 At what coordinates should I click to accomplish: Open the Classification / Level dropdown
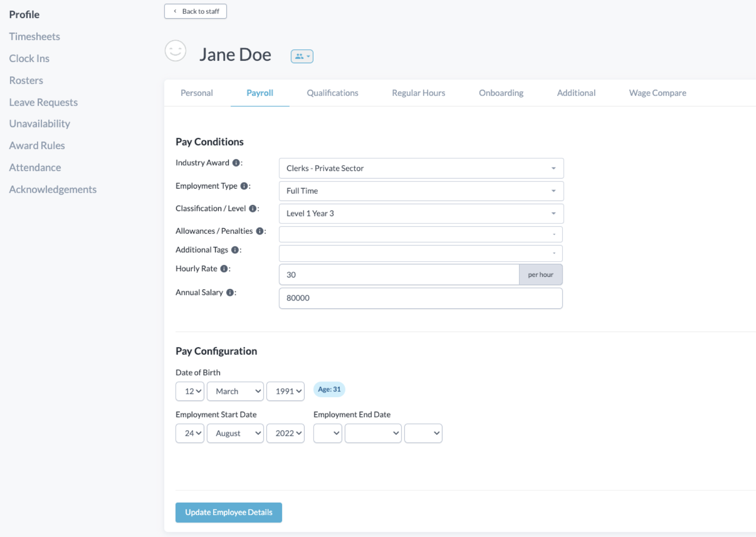click(x=421, y=214)
